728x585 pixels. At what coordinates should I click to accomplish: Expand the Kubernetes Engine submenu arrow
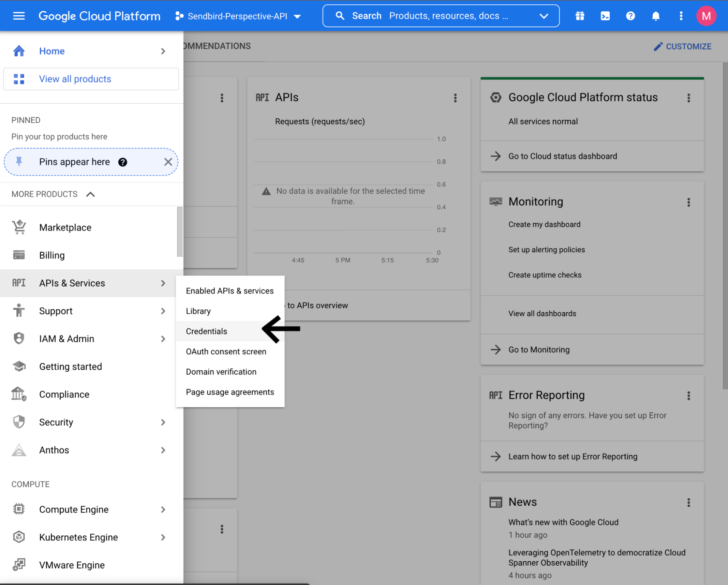[163, 537]
